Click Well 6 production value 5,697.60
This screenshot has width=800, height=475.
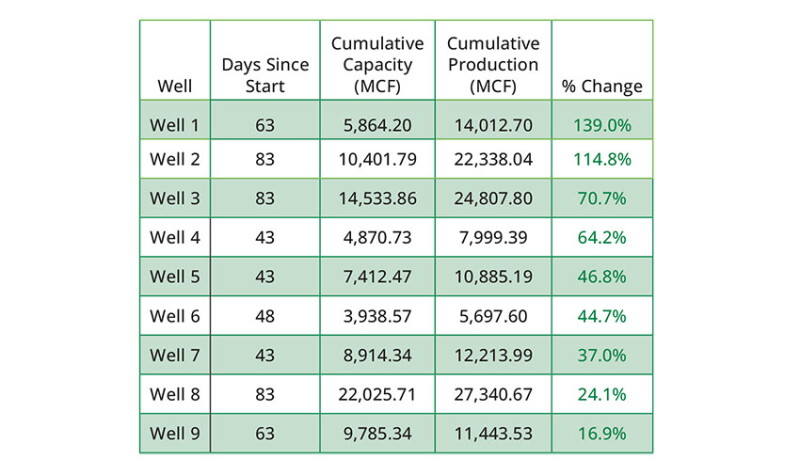coord(493,316)
